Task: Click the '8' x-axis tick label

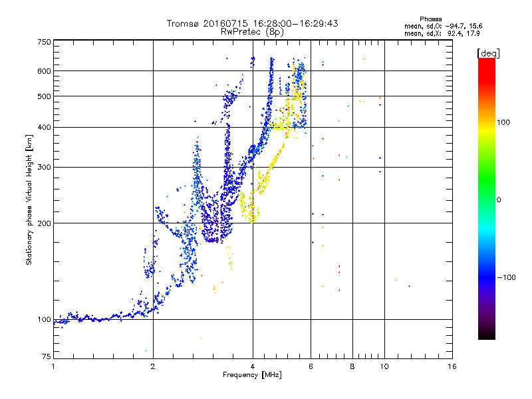Action: 352,366
